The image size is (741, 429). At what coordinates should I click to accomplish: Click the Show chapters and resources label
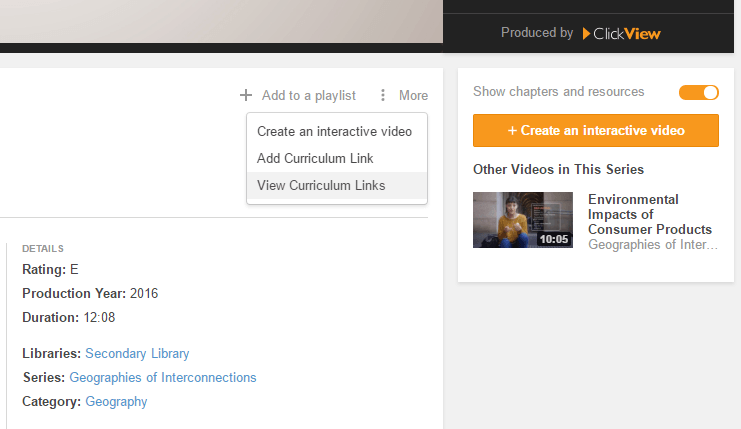pyautogui.click(x=558, y=92)
